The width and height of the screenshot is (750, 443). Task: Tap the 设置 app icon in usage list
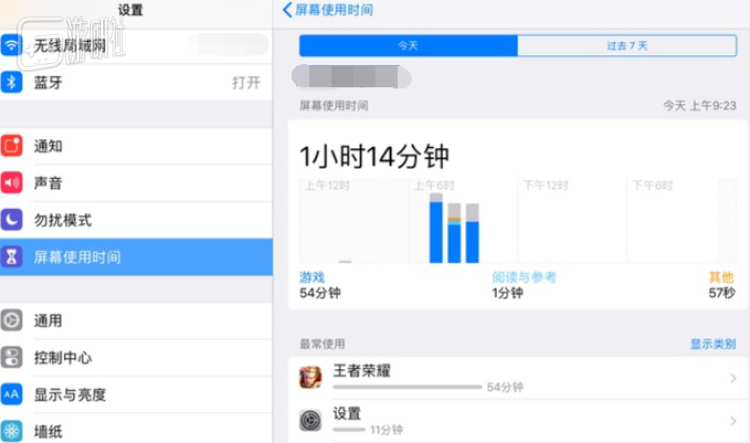(x=310, y=421)
